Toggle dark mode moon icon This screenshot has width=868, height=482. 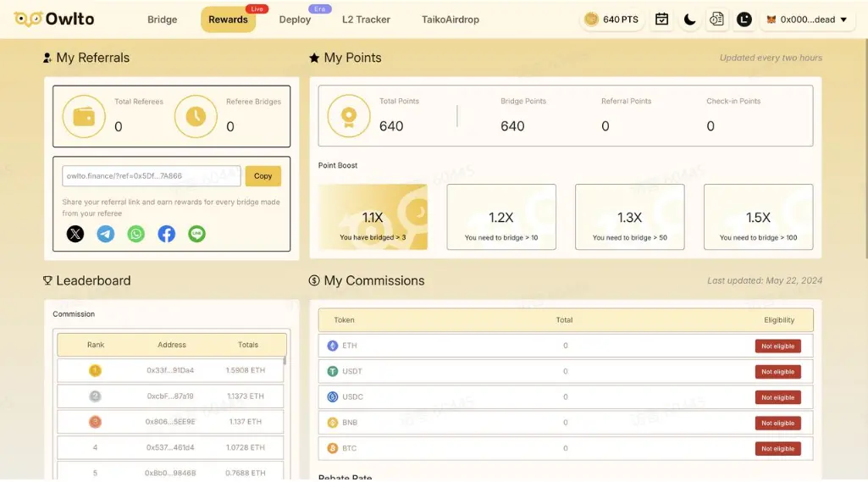(690, 19)
